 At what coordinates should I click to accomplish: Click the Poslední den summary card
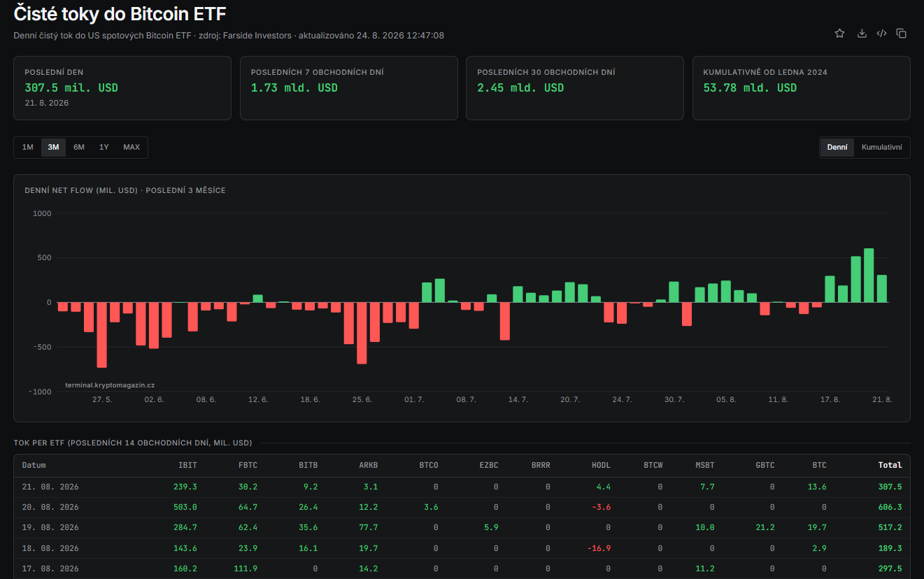[x=122, y=88]
